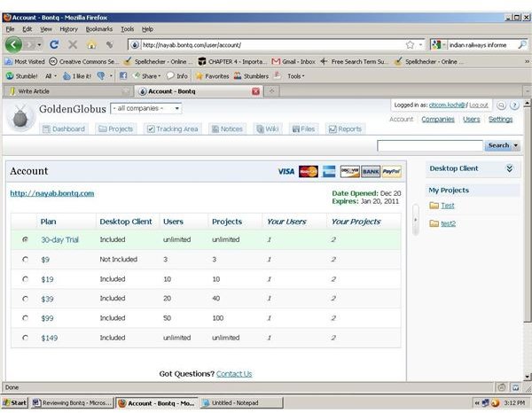Switch to Untitled - Notepad in taskbar
This screenshot has width=532, height=413.
pos(241,403)
